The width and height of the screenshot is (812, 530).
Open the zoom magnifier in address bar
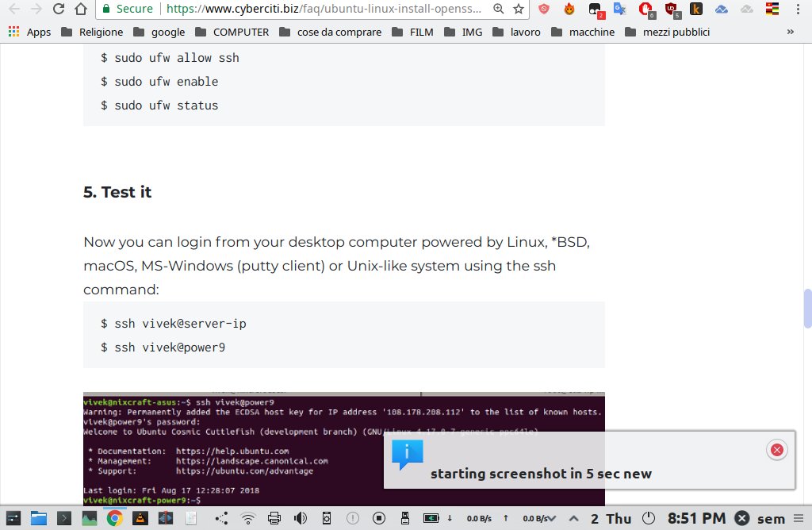(x=498, y=9)
